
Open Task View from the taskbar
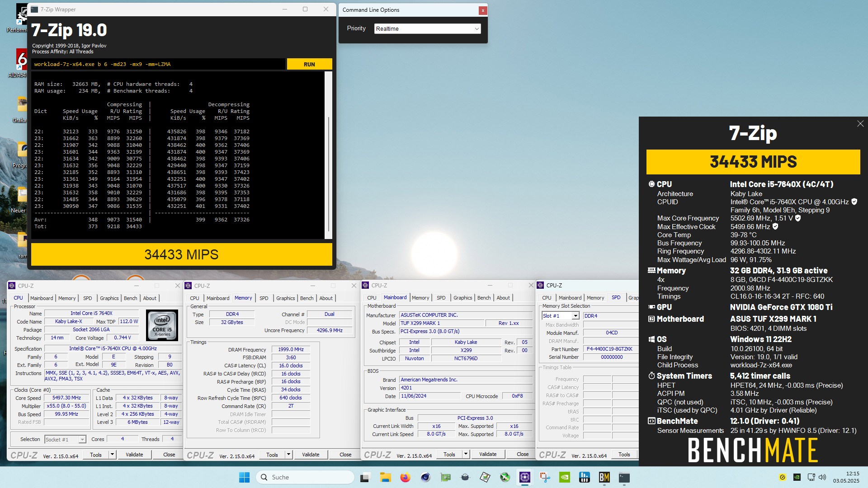coord(365,477)
